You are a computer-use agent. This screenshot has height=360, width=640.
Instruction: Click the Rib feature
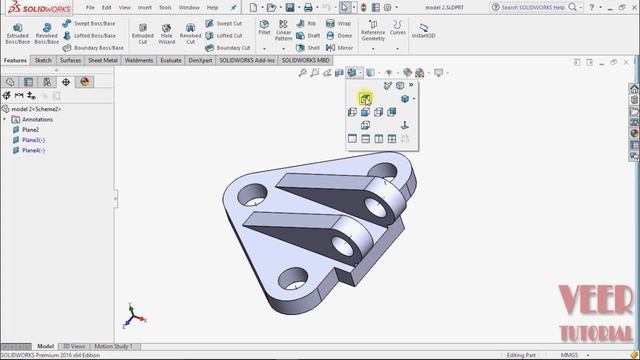click(306, 24)
